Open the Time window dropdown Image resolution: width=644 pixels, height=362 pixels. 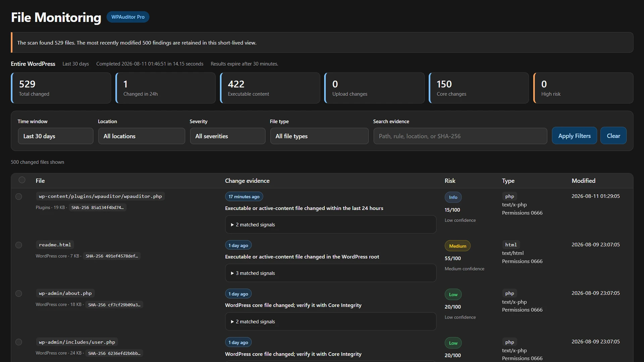[56, 136]
